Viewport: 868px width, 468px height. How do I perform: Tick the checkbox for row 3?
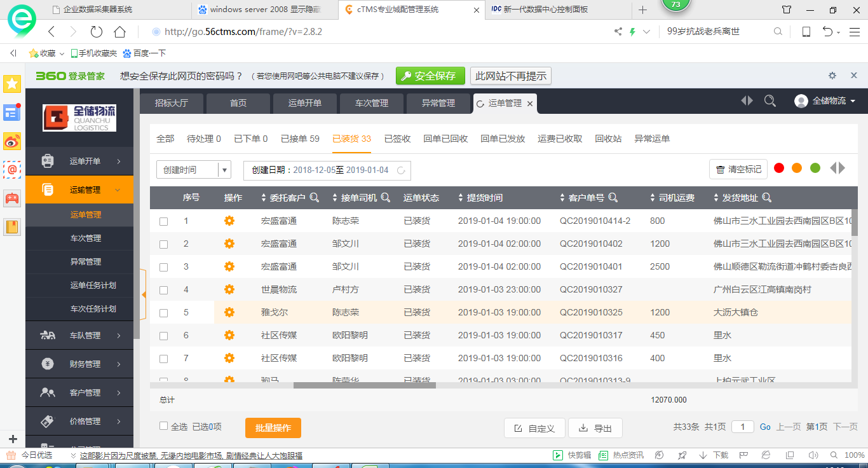(x=163, y=267)
